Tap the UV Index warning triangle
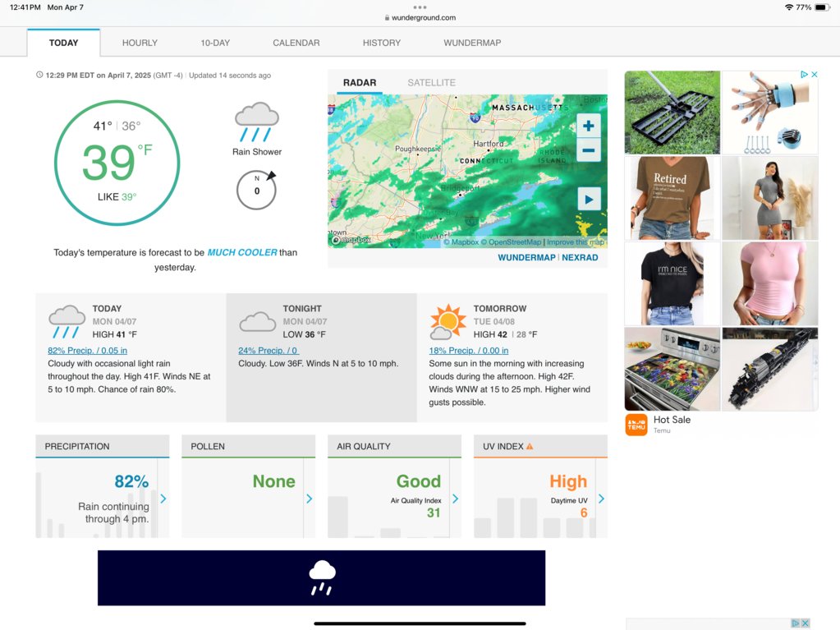This screenshot has width=840, height=630. [x=530, y=446]
